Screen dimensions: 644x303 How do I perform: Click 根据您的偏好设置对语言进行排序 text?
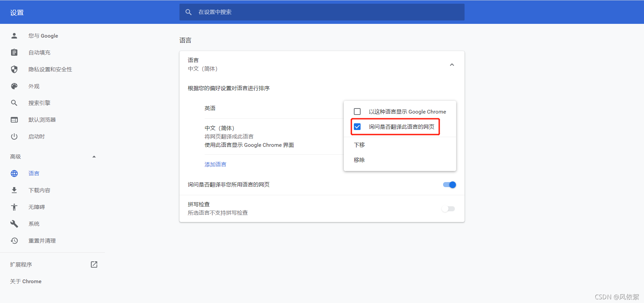229,88
